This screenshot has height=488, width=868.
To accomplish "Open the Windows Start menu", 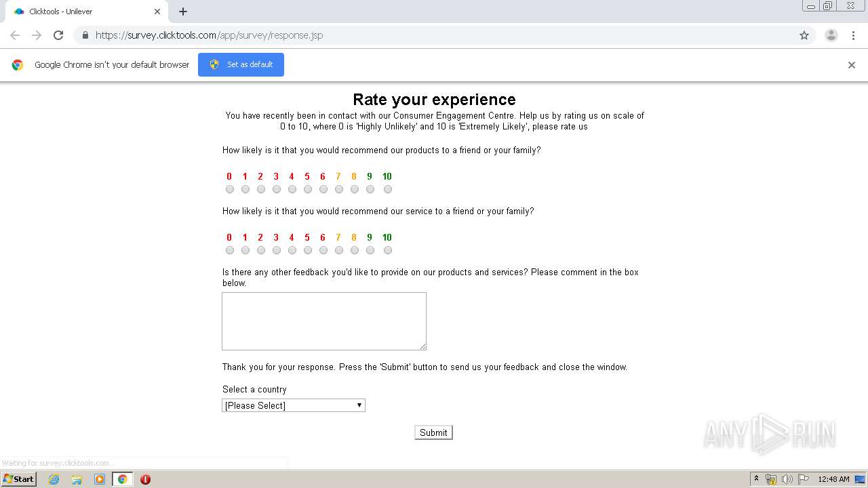I will click(19, 479).
